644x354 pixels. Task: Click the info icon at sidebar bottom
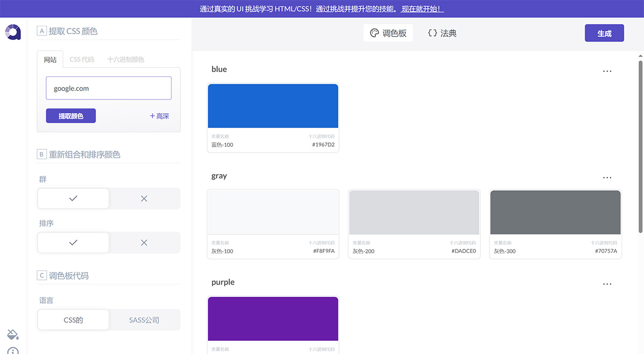(12, 350)
